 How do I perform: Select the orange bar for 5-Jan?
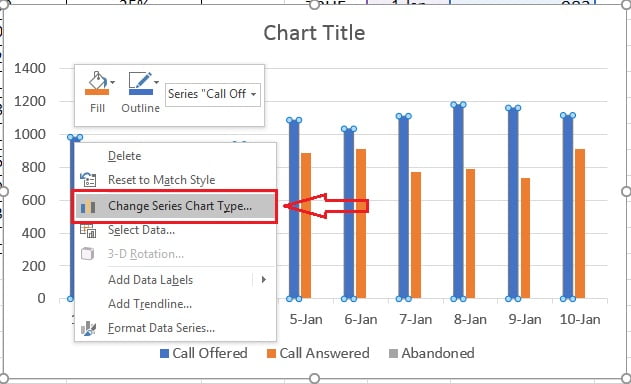(306, 225)
